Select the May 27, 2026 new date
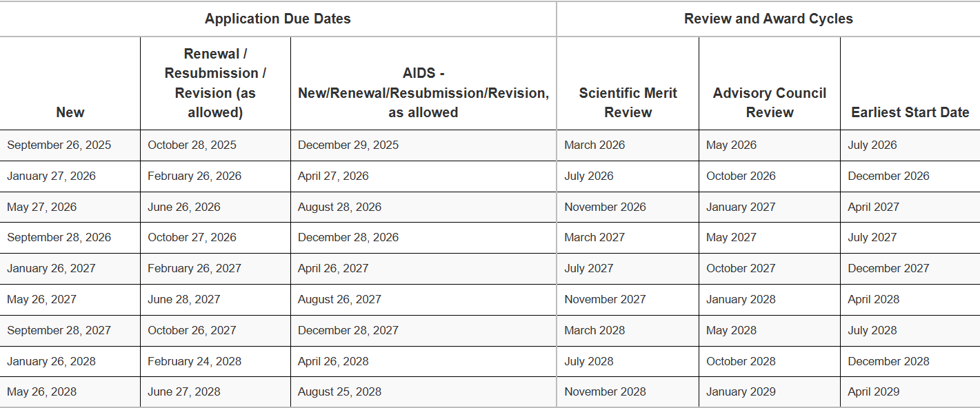 (42, 207)
